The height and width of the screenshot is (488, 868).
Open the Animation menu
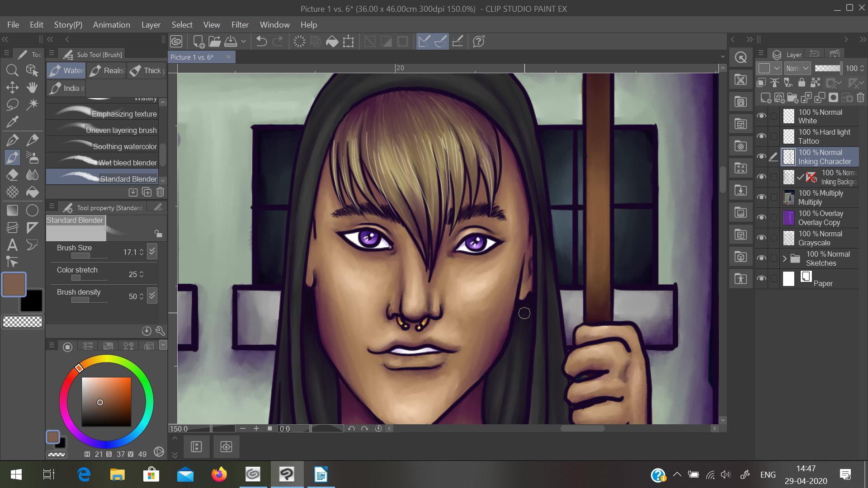[x=111, y=25]
